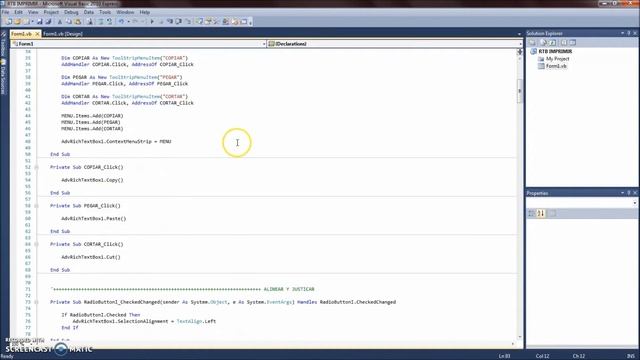Image resolution: width=640 pixels, height=360 pixels.
Task: Open the active documents list dropdown
Action: point(519,34)
